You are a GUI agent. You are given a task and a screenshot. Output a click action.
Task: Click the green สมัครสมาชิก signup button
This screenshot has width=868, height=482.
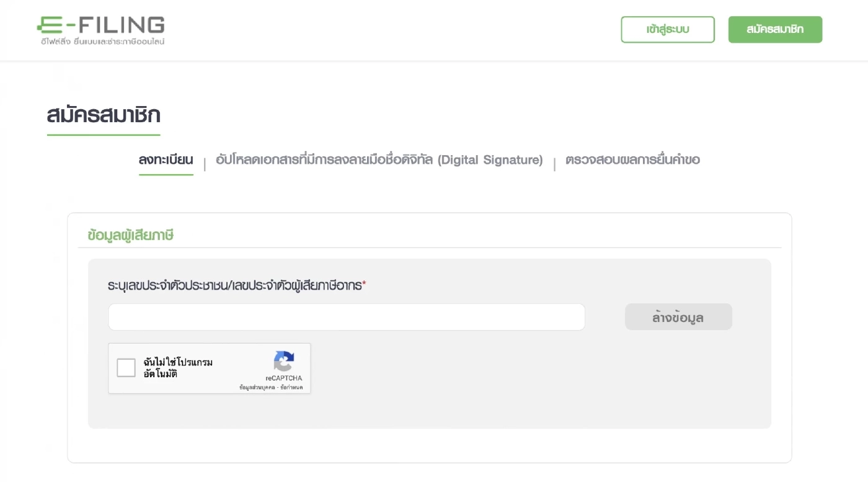click(x=775, y=29)
